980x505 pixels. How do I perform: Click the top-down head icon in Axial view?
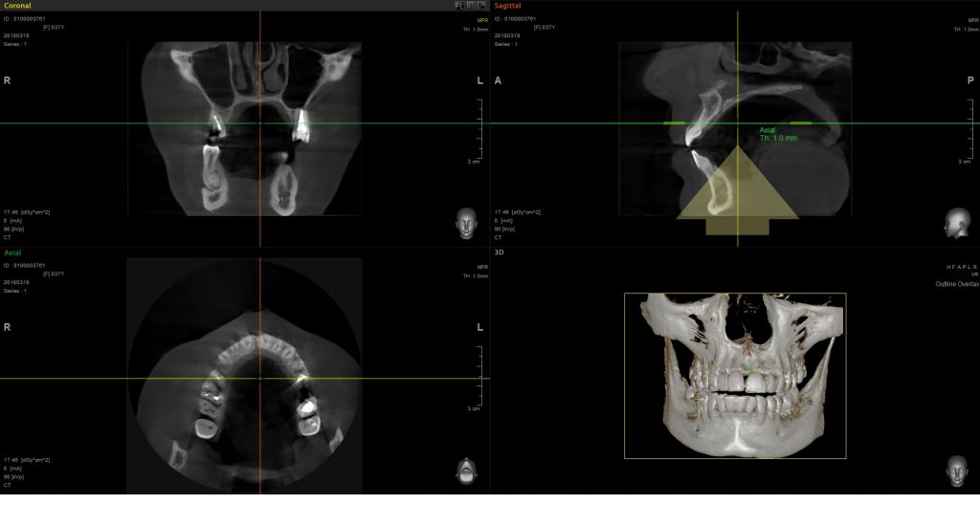[466, 471]
